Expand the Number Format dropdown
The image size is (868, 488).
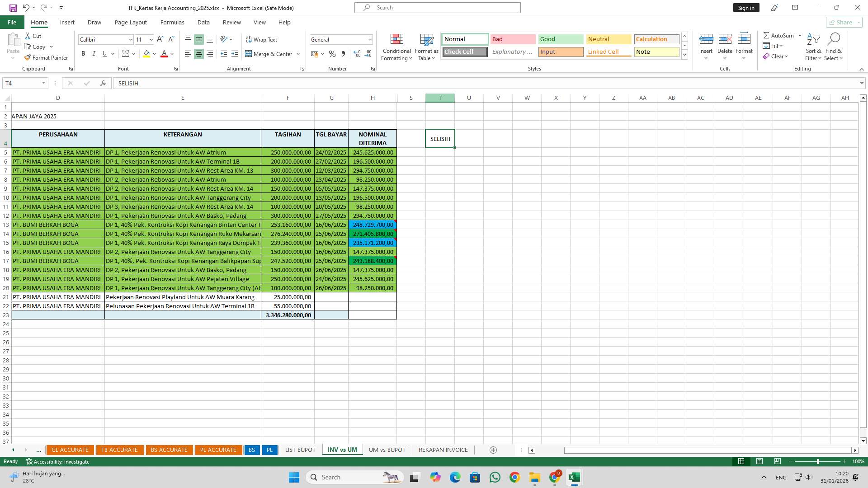click(369, 40)
